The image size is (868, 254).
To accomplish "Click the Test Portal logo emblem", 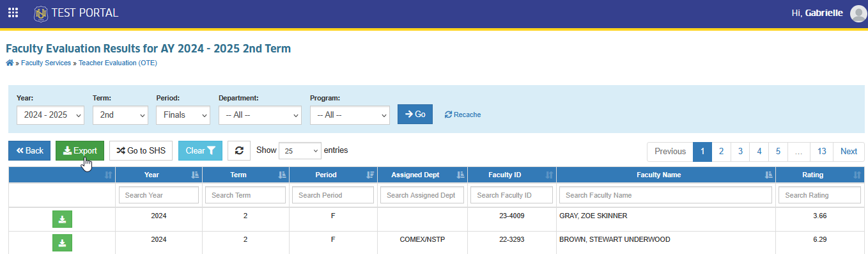I will click(x=41, y=13).
